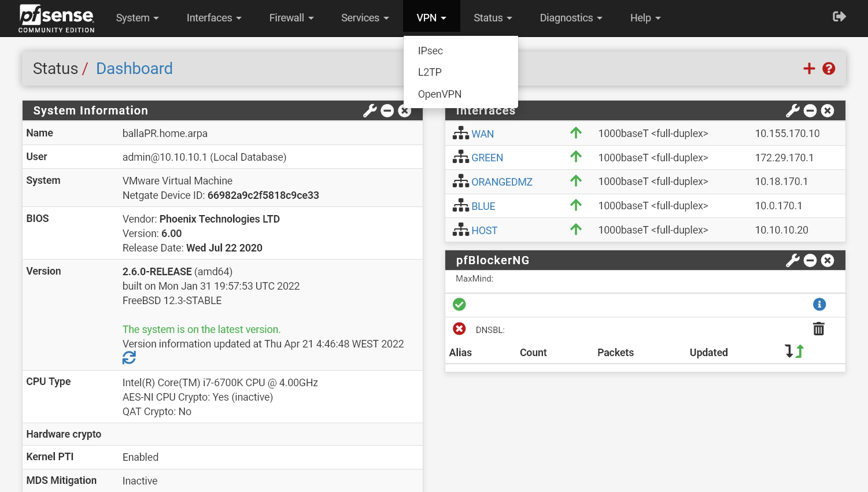868x492 pixels.
Task: Collapse the Interfaces widget with the minus icon
Action: click(810, 110)
